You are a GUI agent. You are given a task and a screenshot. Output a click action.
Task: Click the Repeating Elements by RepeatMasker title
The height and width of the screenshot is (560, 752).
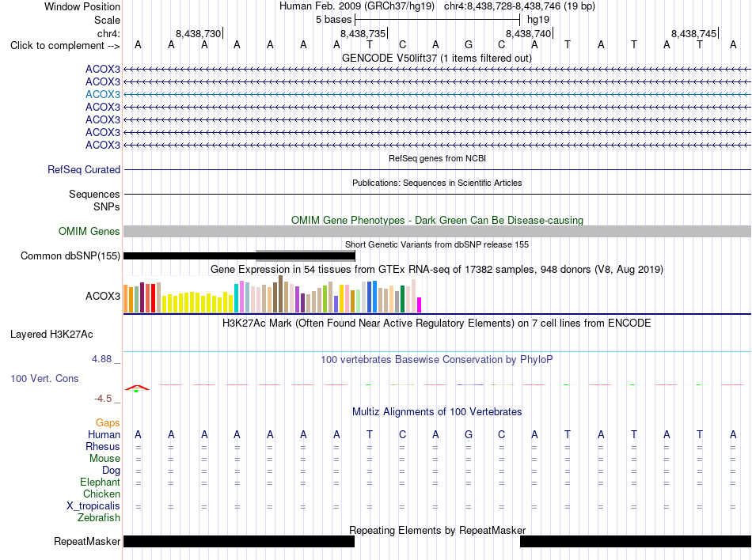(x=438, y=530)
